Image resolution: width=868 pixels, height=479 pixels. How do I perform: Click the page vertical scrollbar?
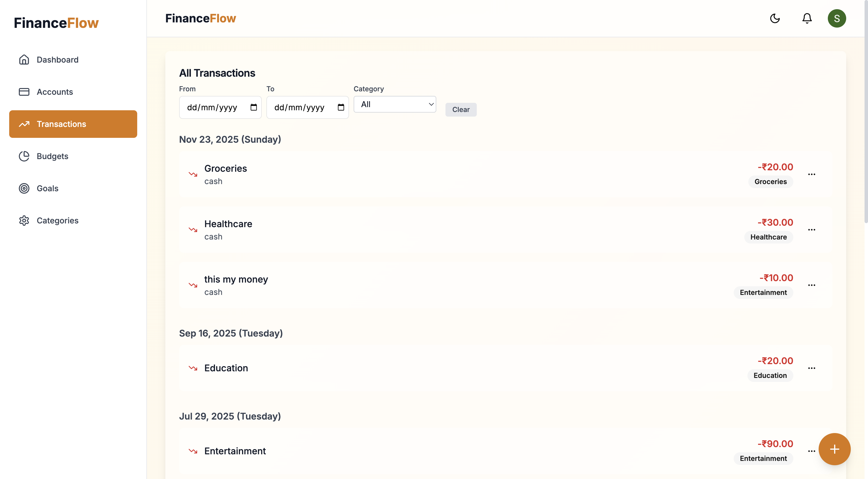click(x=866, y=111)
